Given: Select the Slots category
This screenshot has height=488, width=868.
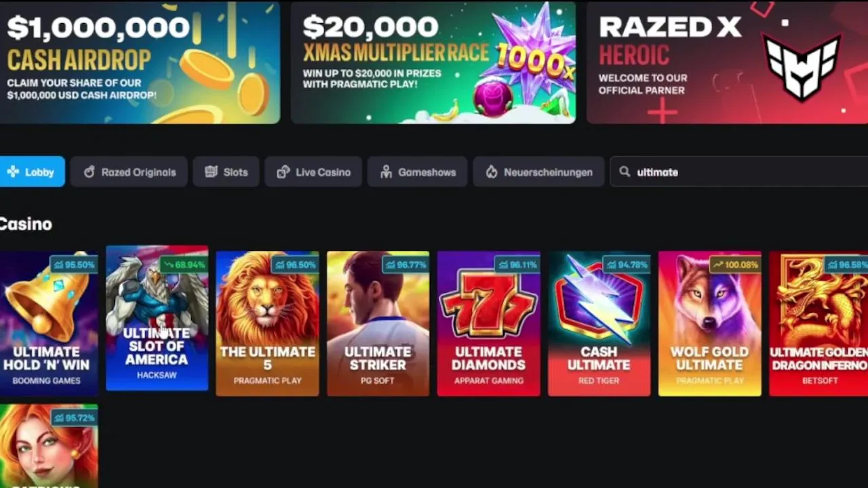Looking at the screenshot, I should coord(226,172).
